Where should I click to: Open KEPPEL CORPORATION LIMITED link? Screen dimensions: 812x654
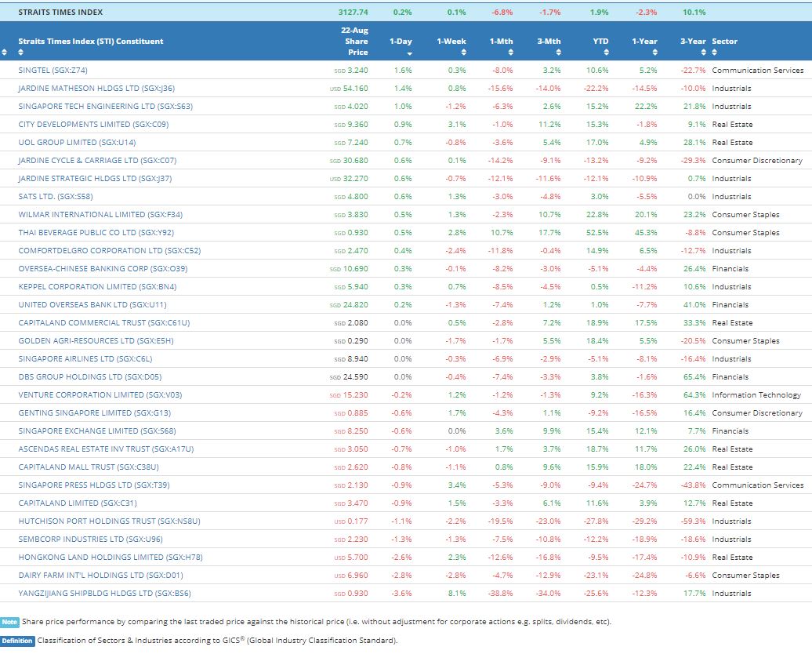point(97,286)
